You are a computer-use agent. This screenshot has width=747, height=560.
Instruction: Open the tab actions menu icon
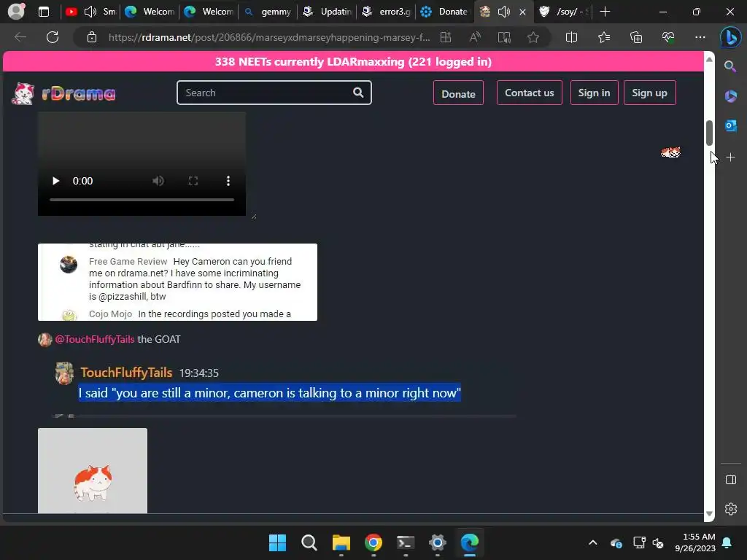tap(43, 12)
